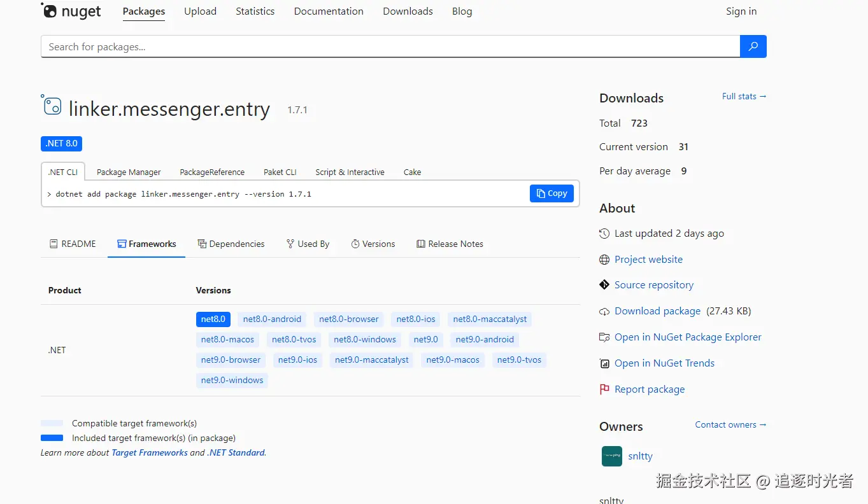Open the Full stats link

(744, 96)
